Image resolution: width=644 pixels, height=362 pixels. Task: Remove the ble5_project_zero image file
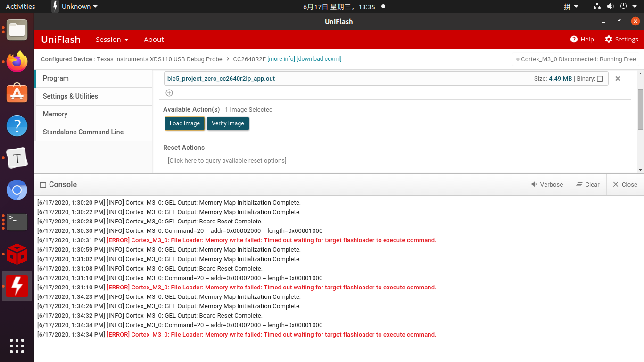pyautogui.click(x=618, y=79)
